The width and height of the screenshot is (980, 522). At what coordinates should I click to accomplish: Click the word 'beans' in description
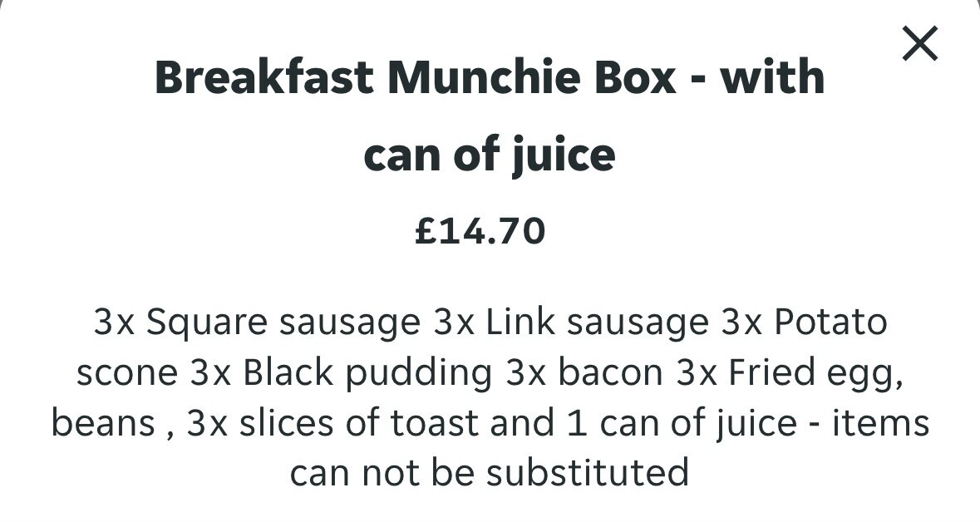point(103,422)
